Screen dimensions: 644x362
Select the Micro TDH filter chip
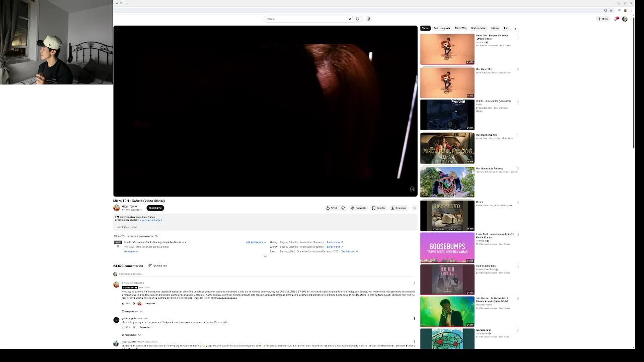[461, 28]
